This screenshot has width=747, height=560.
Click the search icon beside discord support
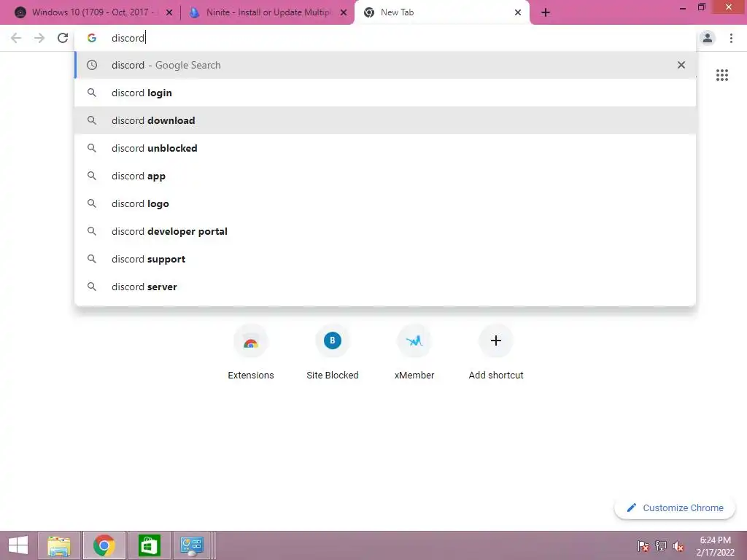point(92,259)
